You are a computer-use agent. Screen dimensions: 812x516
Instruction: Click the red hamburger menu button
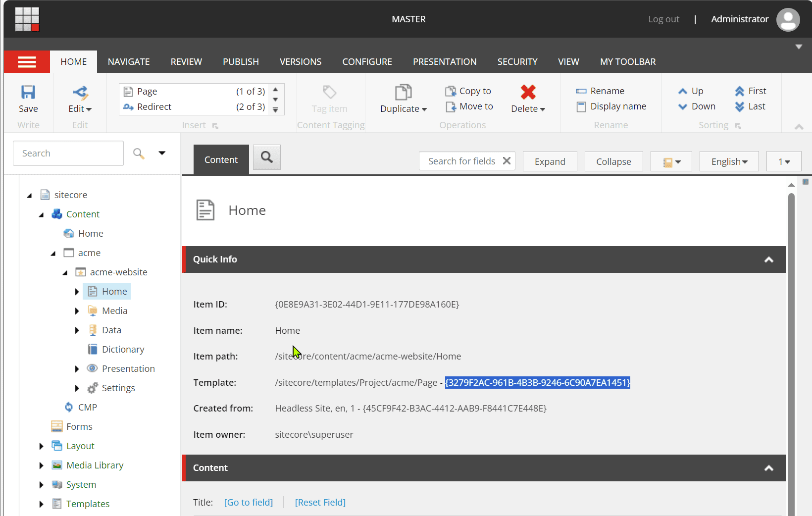point(27,62)
